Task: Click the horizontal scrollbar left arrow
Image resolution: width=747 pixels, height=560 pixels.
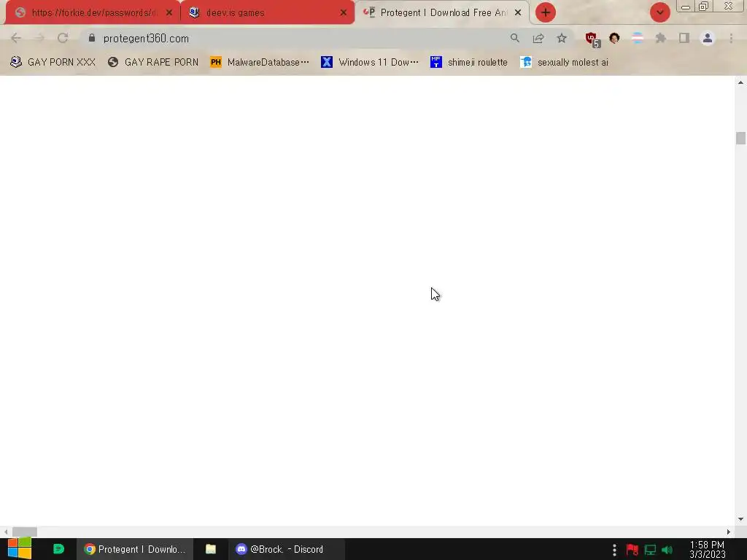Action: click(x=5, y=532)
